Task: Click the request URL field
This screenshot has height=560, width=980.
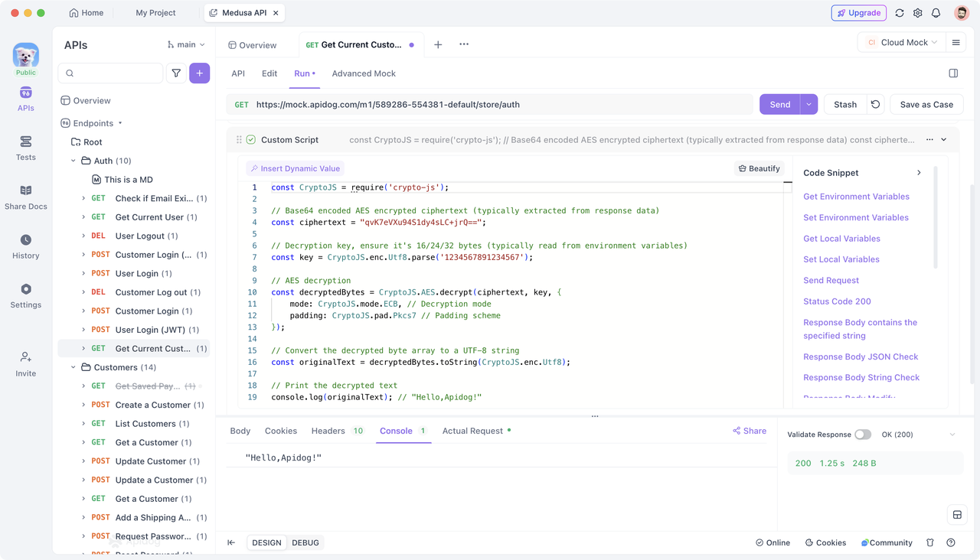Action: point(490,105)
